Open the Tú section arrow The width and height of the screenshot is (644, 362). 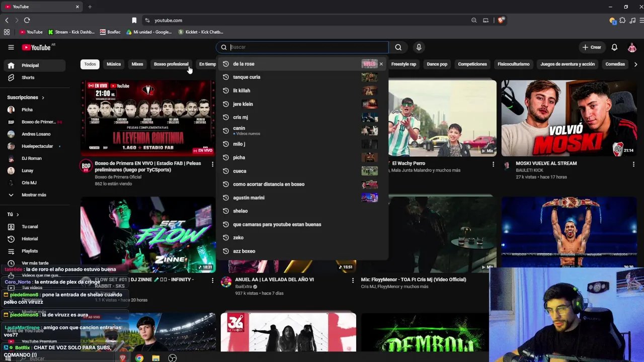pos(18,215)
